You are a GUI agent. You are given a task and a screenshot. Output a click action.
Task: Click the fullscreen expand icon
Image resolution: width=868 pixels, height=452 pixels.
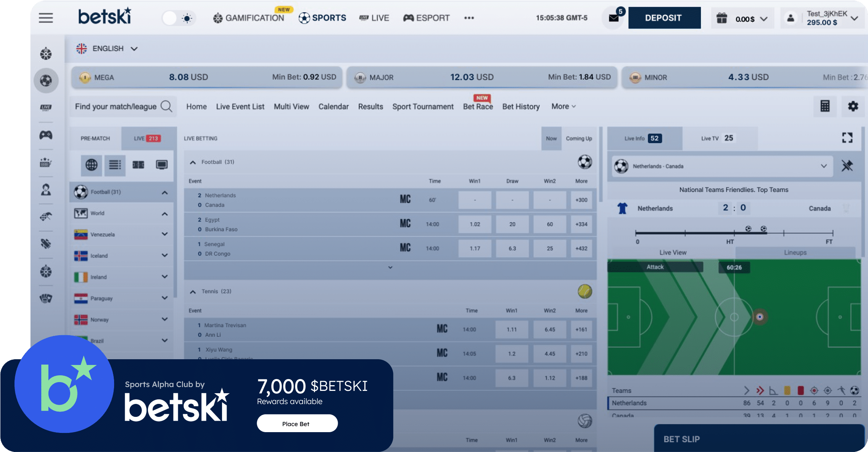click(847, 138)
